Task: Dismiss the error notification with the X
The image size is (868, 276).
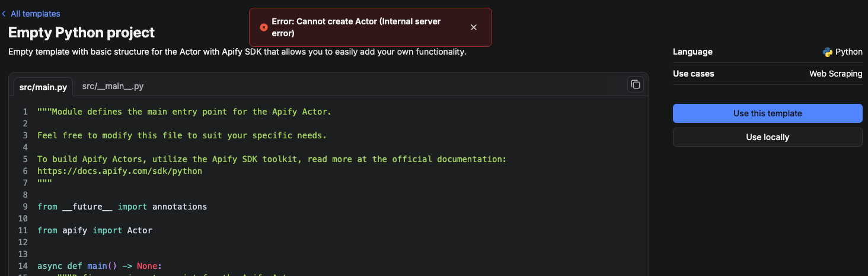Action: click(x=473, y=27)
